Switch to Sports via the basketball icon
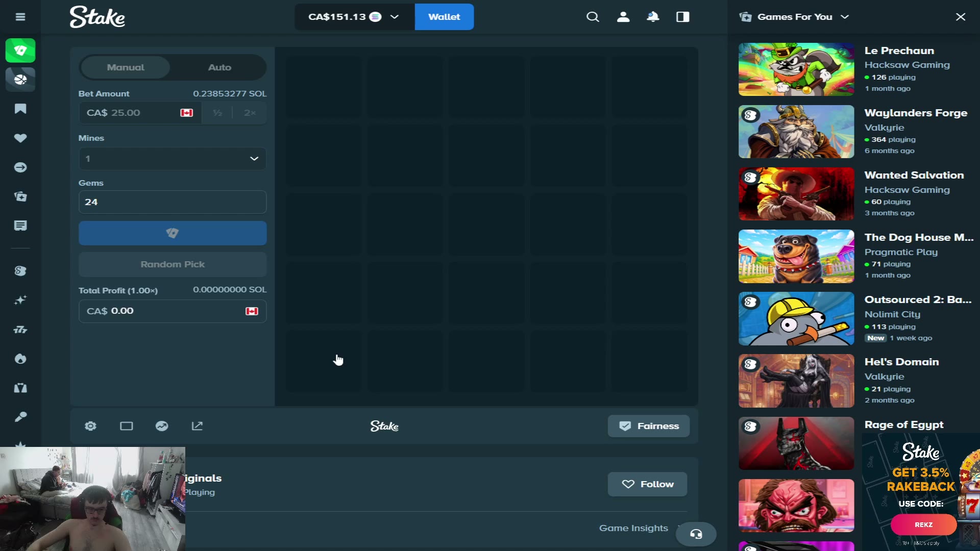This screenshot has height=551, width=980. (20, 80)
